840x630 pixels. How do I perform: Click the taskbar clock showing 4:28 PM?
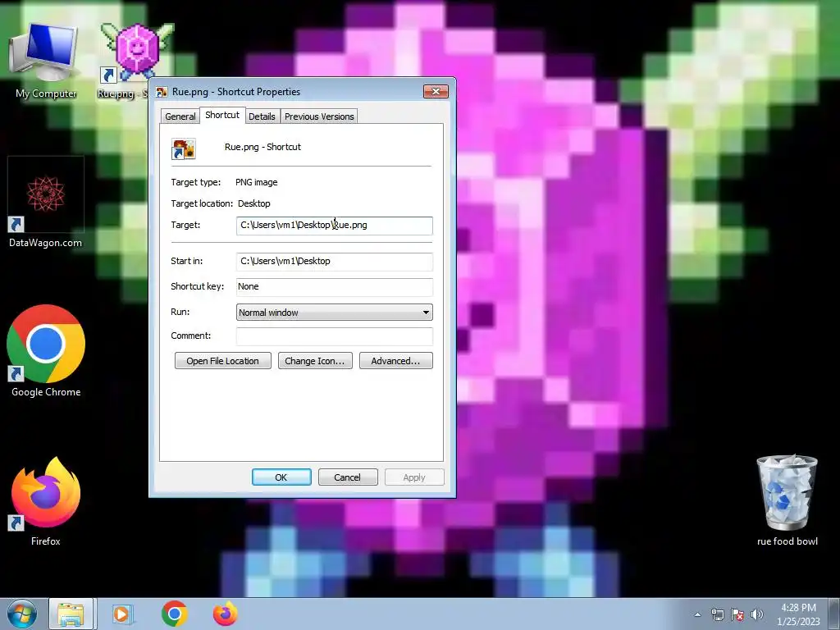tap(798, 614)
